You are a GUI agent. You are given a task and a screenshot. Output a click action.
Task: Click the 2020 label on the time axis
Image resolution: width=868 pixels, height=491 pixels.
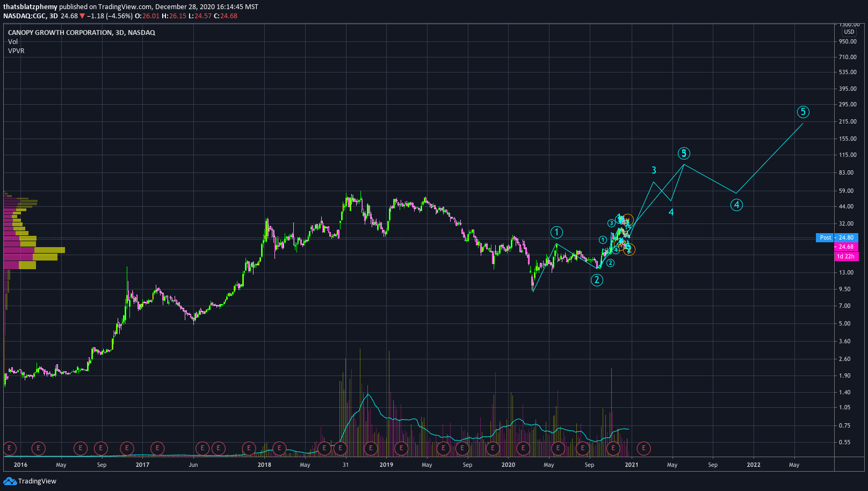coord(508,465)
